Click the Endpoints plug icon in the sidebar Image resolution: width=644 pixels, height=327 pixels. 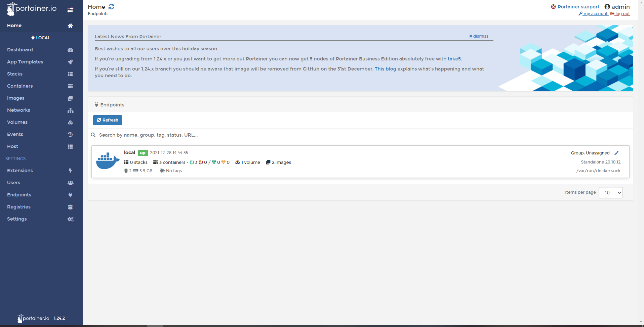pos(70,195)
